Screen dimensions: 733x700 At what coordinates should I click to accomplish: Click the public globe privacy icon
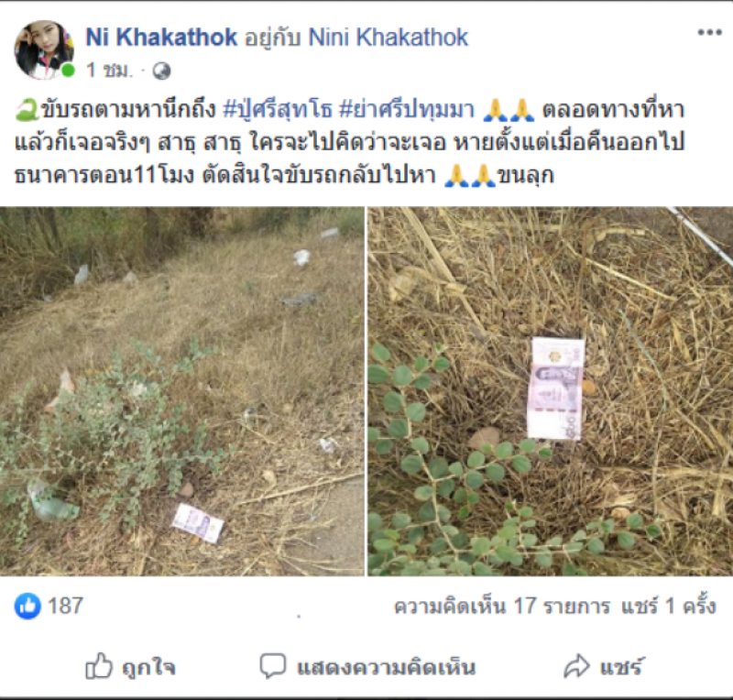click(x=162, y=71)
